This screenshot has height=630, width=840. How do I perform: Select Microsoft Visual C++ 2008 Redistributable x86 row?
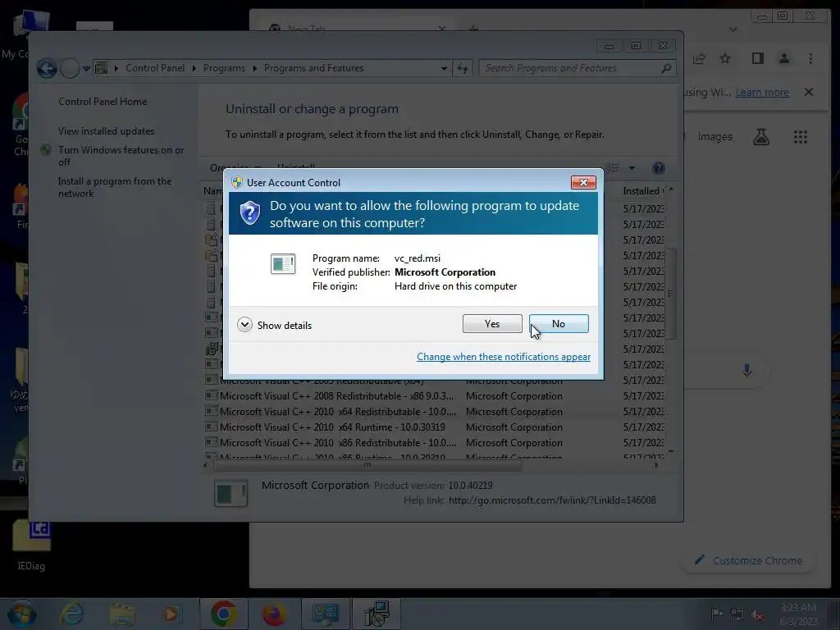tap(434, 396)
